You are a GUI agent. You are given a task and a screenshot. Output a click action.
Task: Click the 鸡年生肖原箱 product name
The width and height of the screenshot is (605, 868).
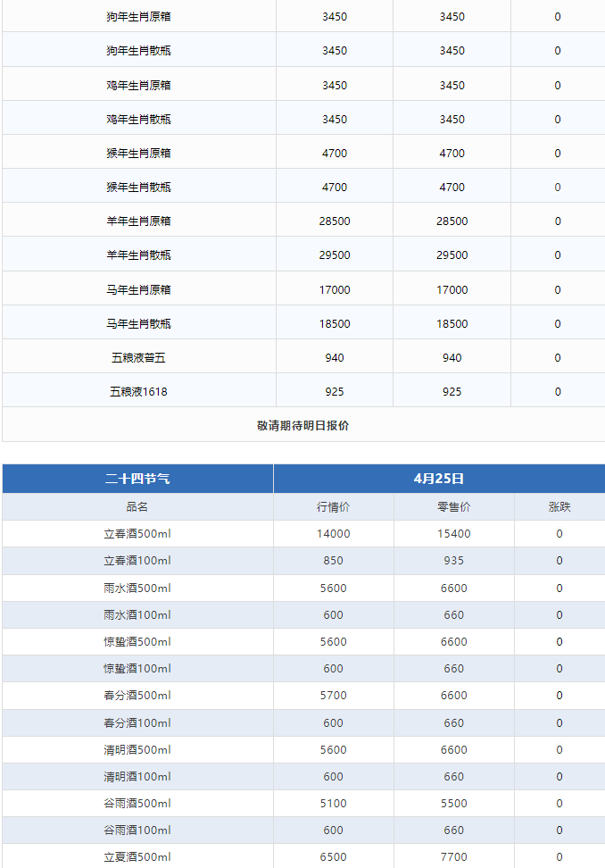tap(138, 85)
